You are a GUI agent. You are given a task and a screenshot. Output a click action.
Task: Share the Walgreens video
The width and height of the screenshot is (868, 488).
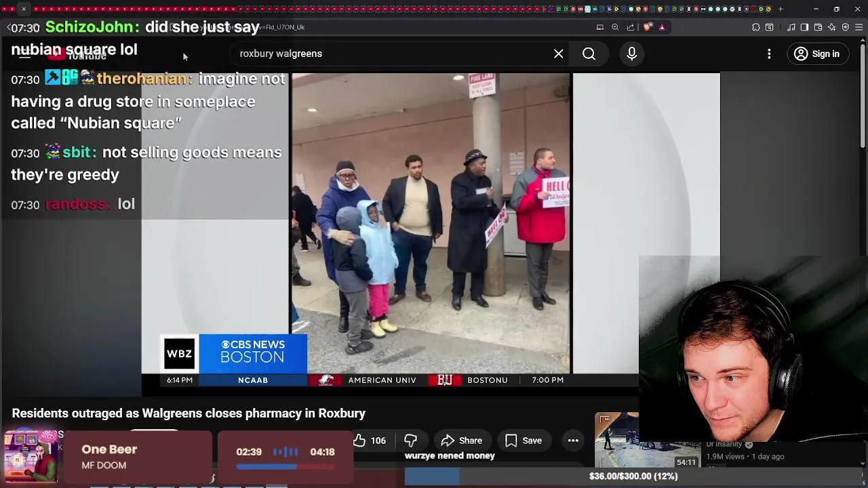coord(461,441)
